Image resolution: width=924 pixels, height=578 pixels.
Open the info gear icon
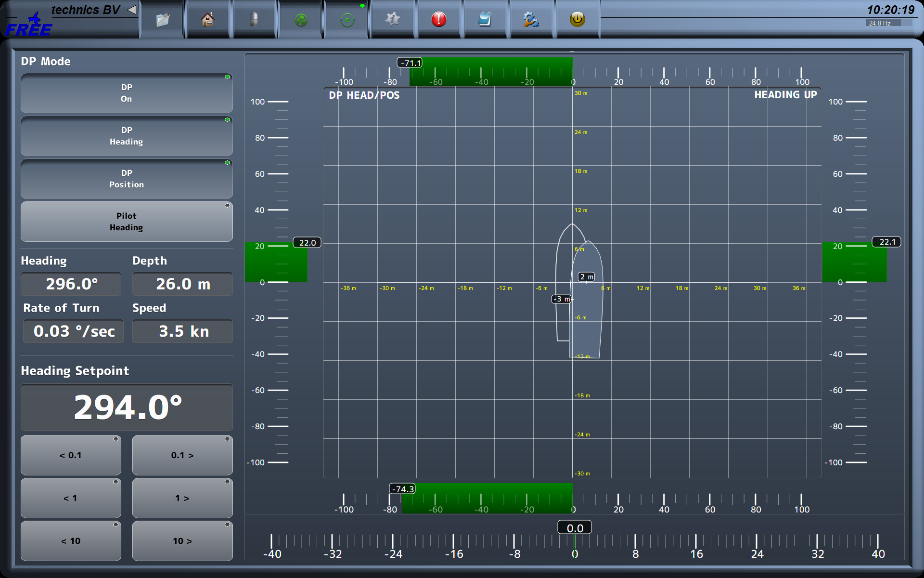393,20
